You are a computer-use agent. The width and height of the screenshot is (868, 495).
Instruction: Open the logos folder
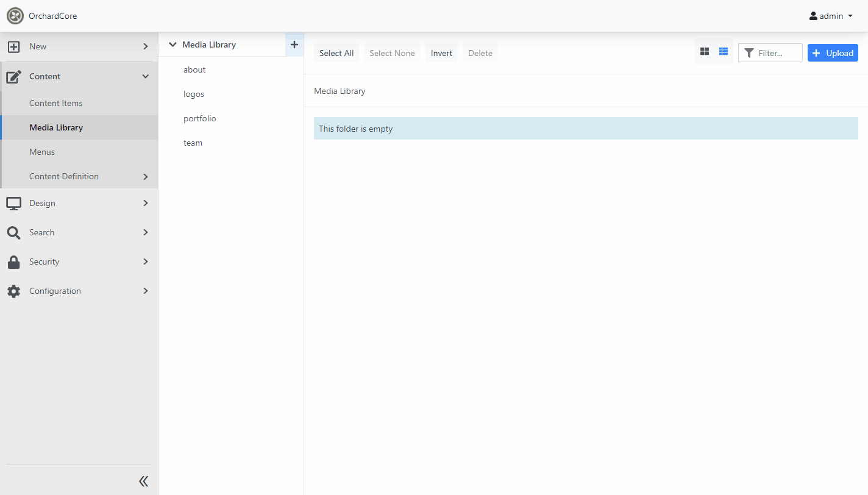click(194, 94)
